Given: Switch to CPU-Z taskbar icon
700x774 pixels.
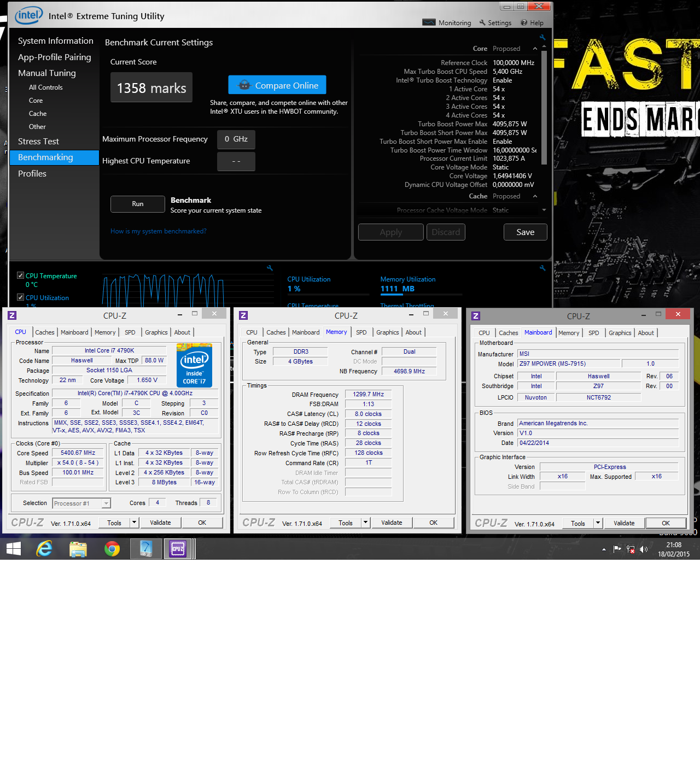Looking at the screenshot, I should tap(178, 549).
